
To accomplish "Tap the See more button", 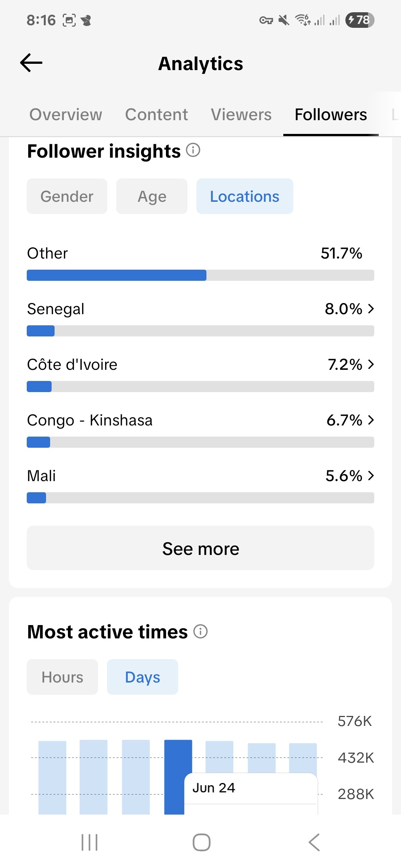I will pyautogui.click(x=200, y=548).
